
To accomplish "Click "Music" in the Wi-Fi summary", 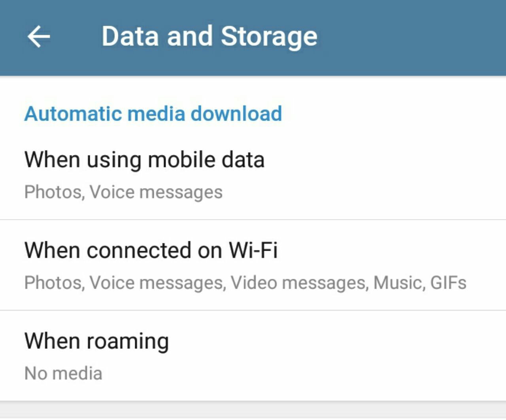I will coord(398,283).
